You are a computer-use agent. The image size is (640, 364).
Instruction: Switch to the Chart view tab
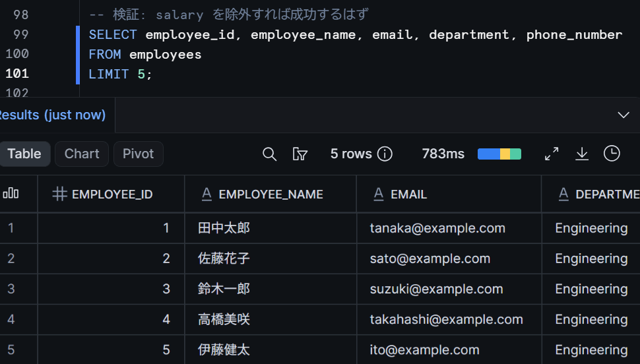(82, 154)
